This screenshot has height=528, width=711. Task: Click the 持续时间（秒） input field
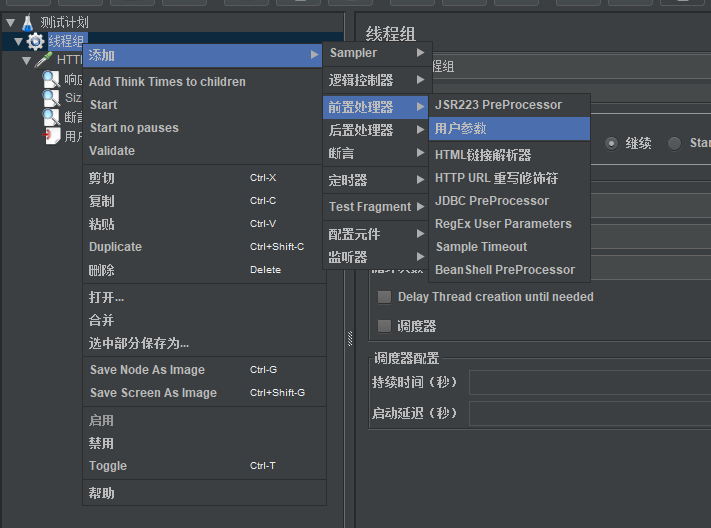(x=590, y=382)
